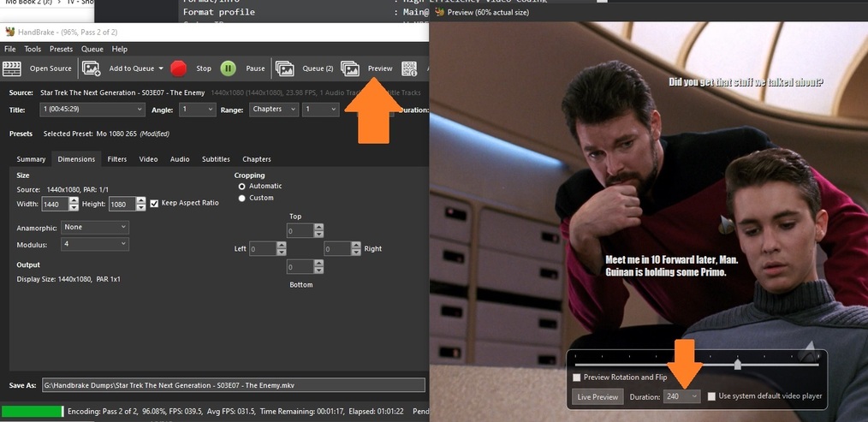Enable Use system default video player
Screen dimensions: 868x422
[x=712, y=396]
